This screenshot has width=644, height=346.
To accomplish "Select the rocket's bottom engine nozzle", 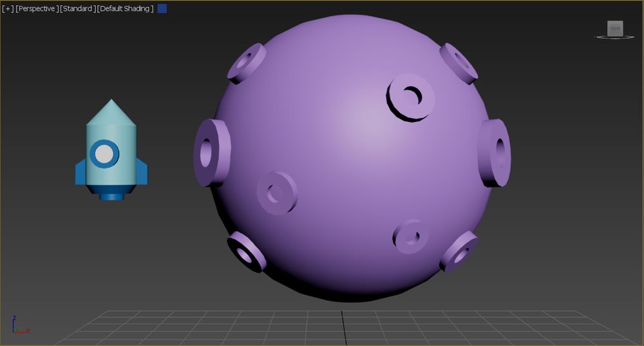I will tap(111, 197).
